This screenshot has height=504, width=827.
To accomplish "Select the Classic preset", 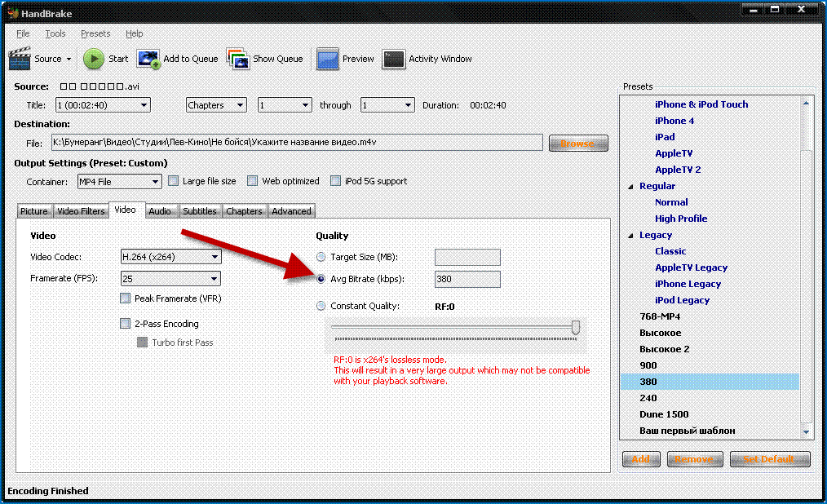I will pos(670,251).
